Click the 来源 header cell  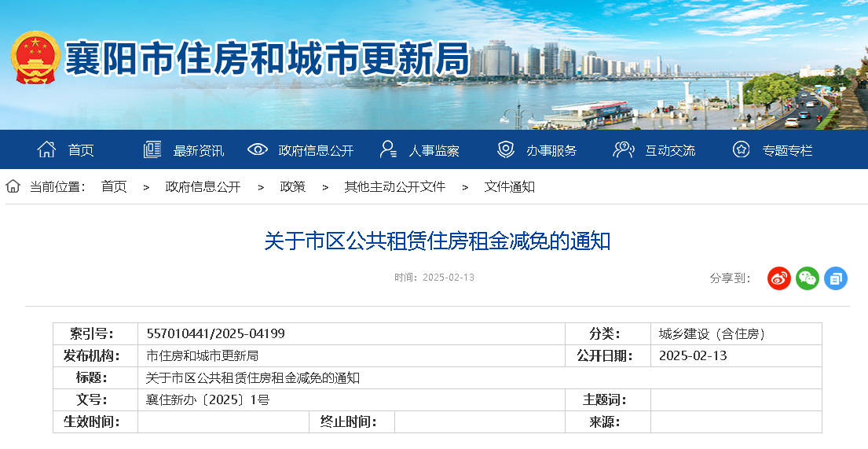coord(608,421)
